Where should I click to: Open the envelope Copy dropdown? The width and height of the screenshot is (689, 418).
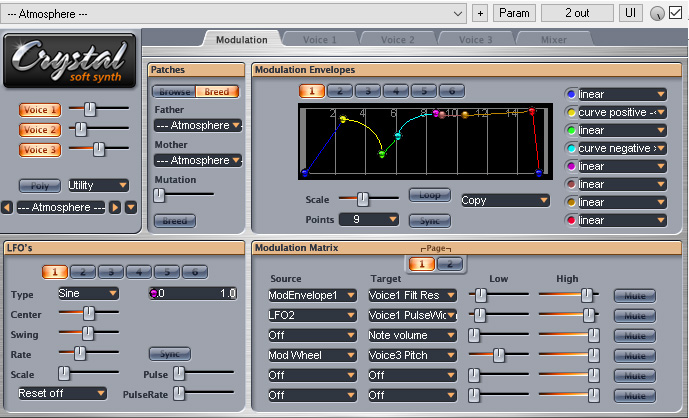(x=505, y=200)
